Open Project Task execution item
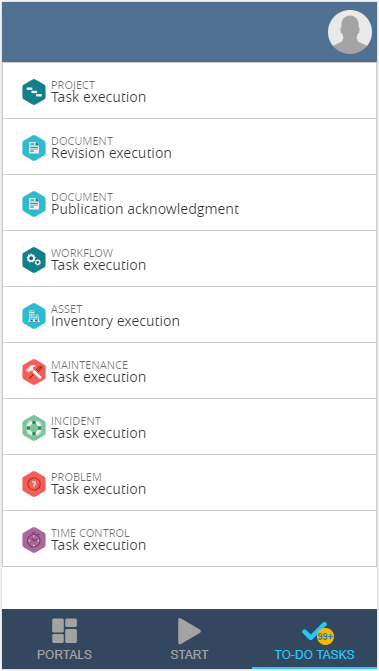This screenshot has height=671, width=379. tap(190, 90)
